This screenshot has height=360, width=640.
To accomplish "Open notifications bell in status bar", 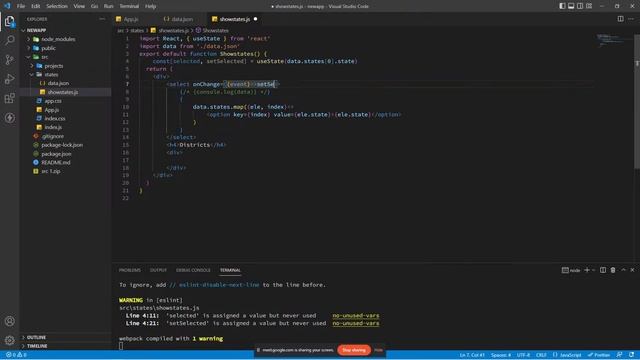I will (631, 355).
